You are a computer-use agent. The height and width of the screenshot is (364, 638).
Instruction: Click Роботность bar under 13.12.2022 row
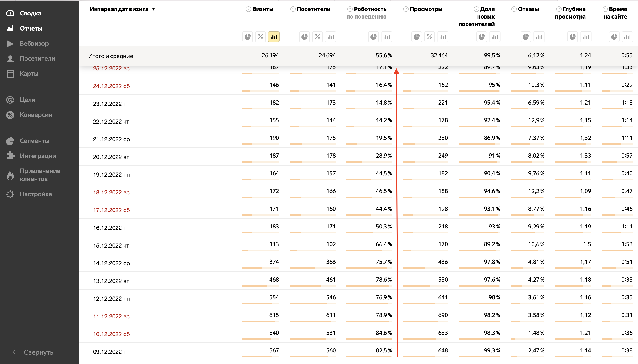tap(369, 286)
